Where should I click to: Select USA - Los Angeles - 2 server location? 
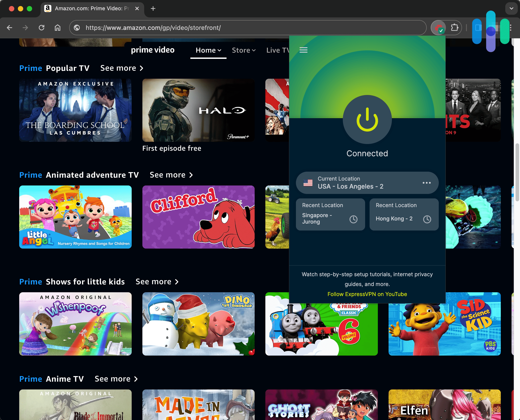click(367, 183)
